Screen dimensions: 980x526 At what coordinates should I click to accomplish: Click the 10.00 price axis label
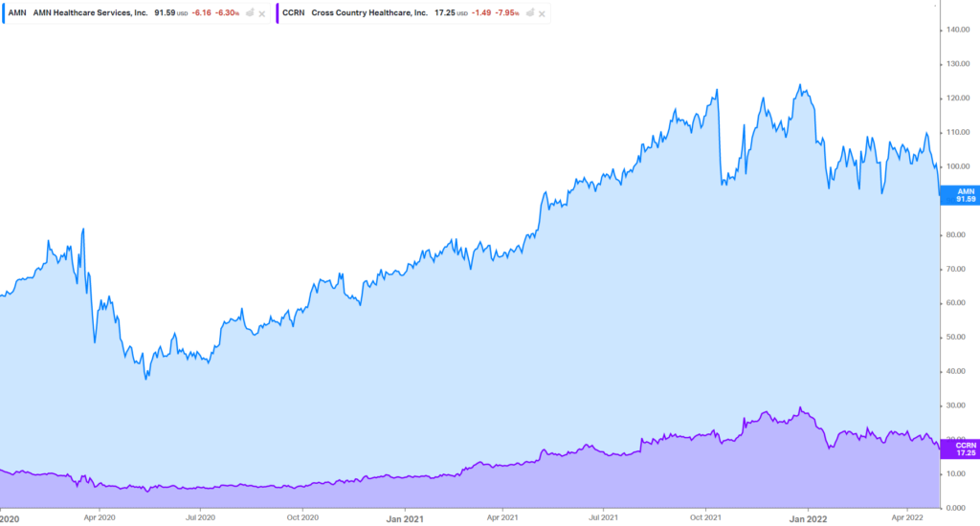click(x=956, y=474)
